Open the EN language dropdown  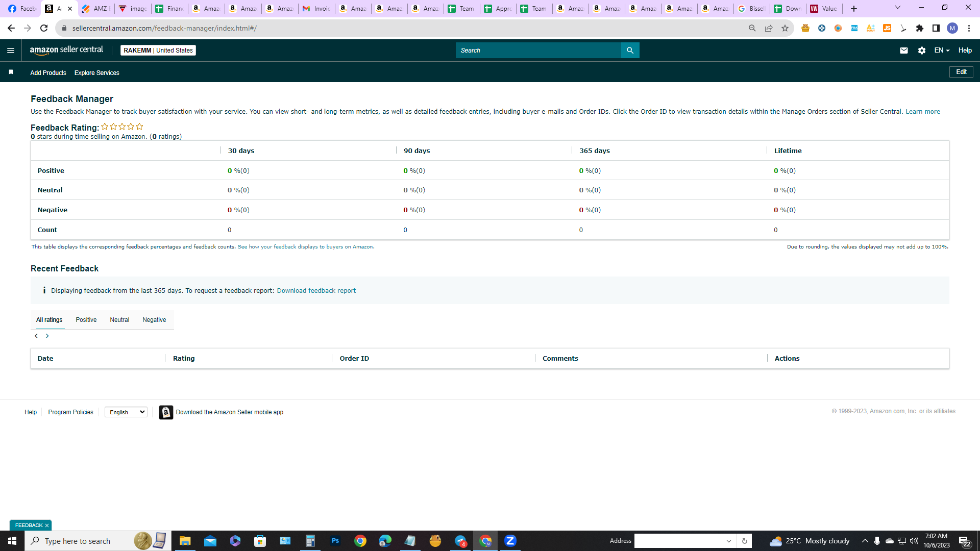[942, 50]
